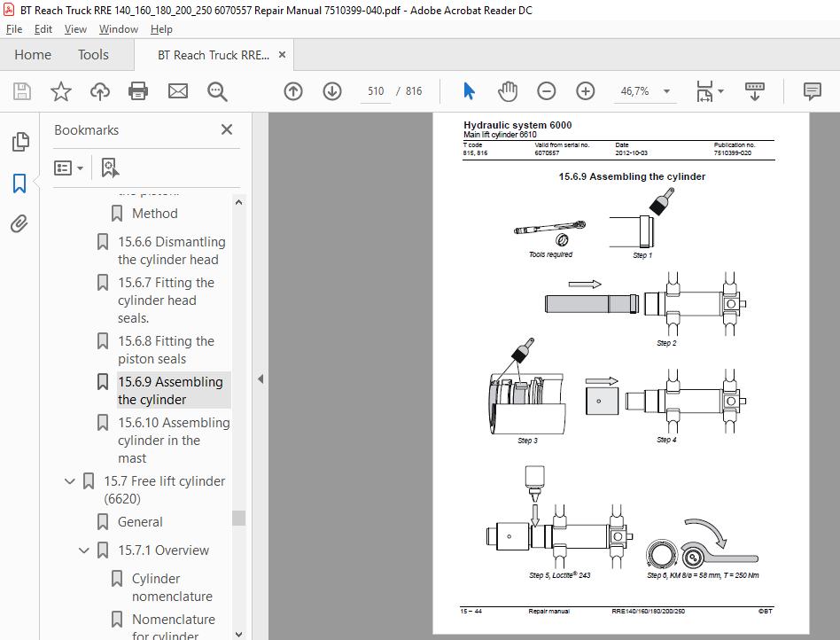Open the 15.7.1 Overview bookmark
840x640 pixels.
163,550
